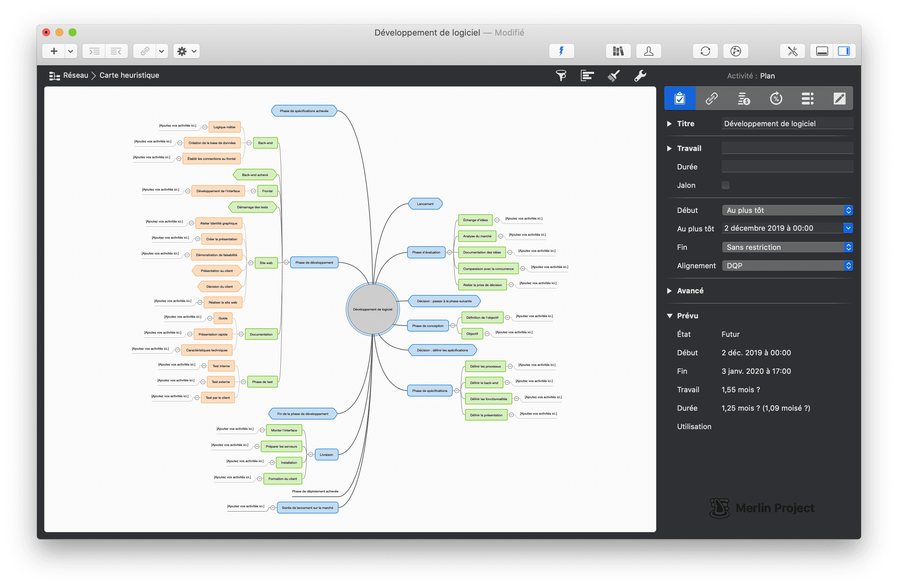The height and width of the screenshot is (588, 898).
Task: Open the Début Au plus tôt dropdown
Action: (x=787, y=210)
